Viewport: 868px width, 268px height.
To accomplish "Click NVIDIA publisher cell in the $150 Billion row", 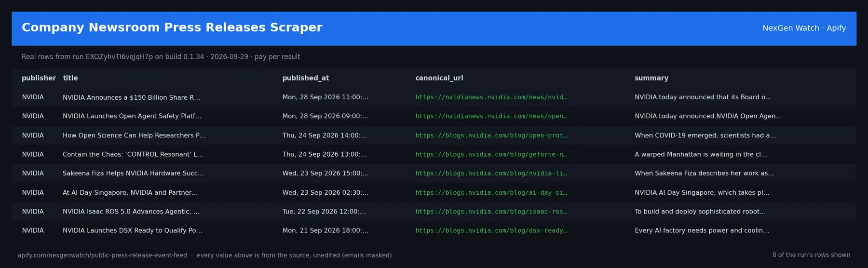I will [x=33, y=97].
